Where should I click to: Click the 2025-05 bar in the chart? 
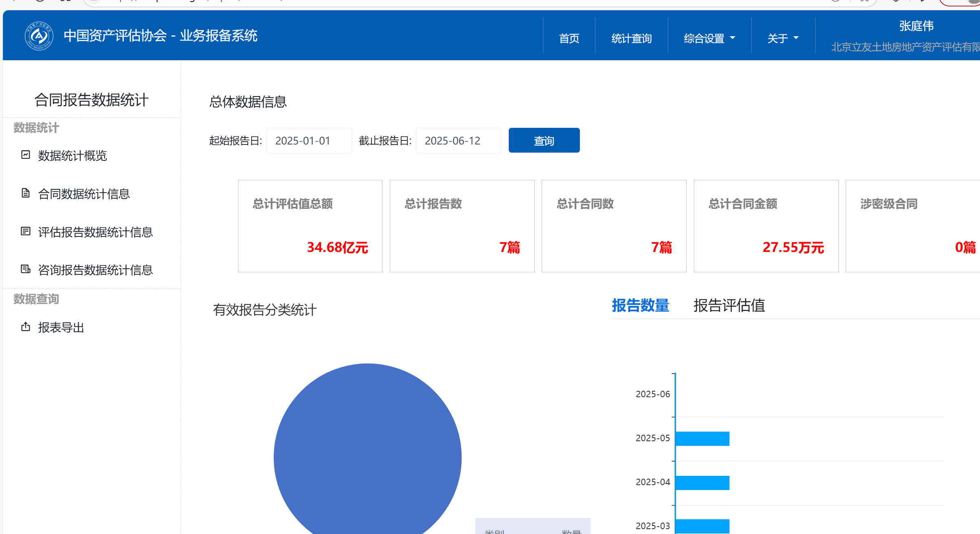(x=702, y=439)
